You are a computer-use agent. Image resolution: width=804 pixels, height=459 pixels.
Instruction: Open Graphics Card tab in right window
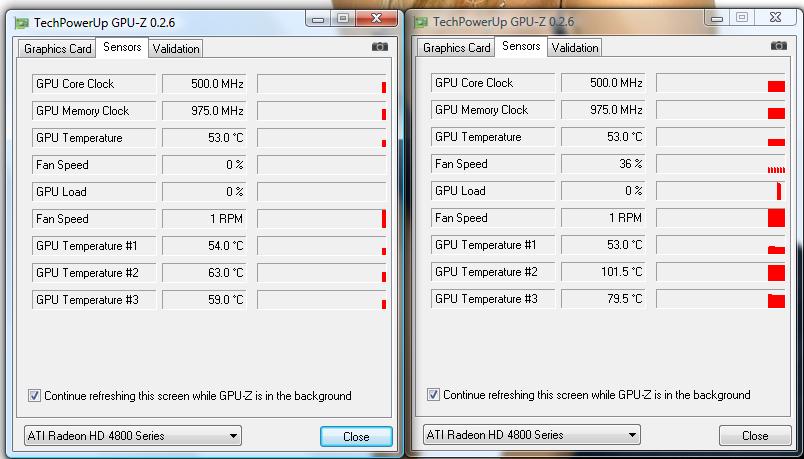click(x=456, y=48)
